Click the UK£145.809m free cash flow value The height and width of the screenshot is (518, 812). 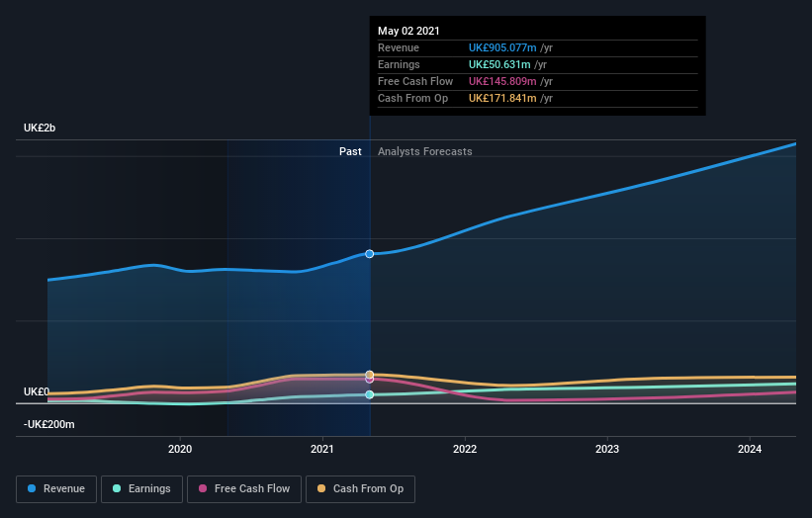[x=502, y=81]
